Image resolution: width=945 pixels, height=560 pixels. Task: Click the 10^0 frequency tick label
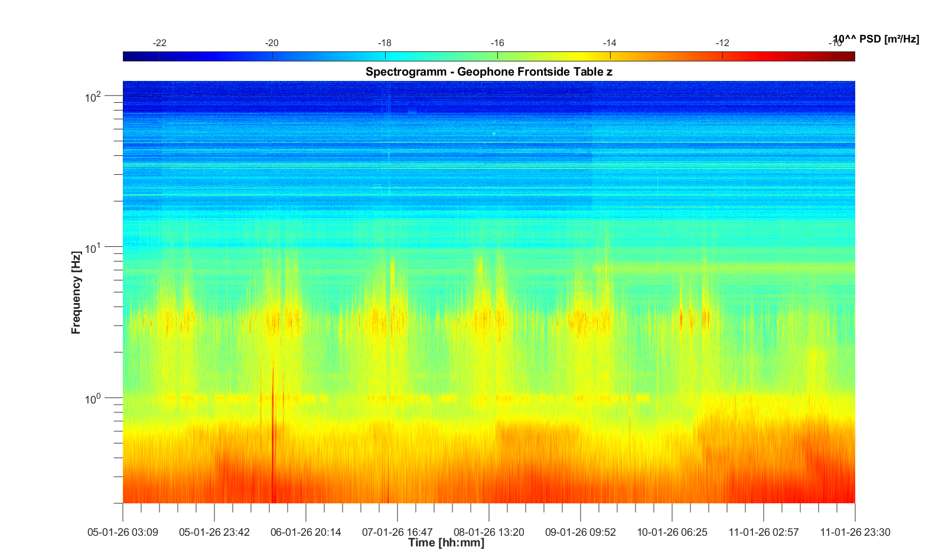93,399
